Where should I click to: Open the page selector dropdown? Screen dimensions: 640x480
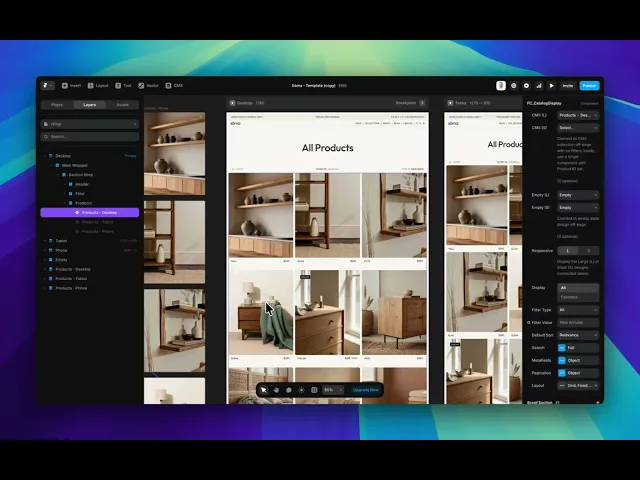tap(90, 124)
